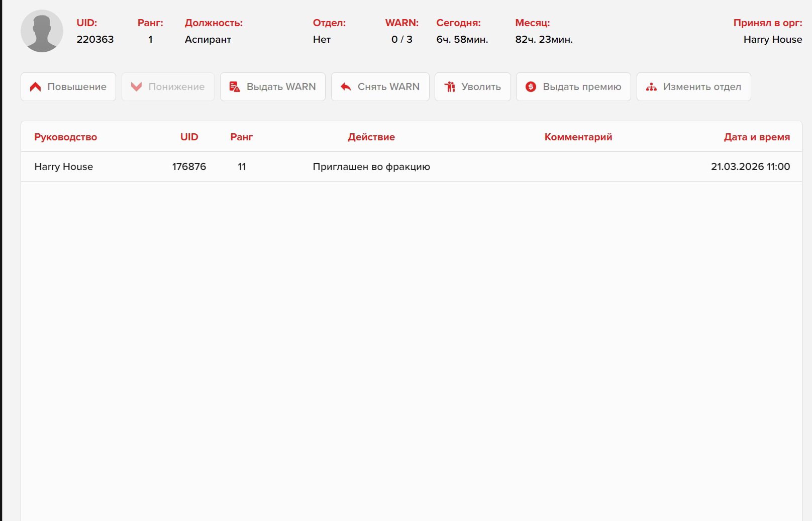Click the Приглашен во фракцию action entry

371,166
